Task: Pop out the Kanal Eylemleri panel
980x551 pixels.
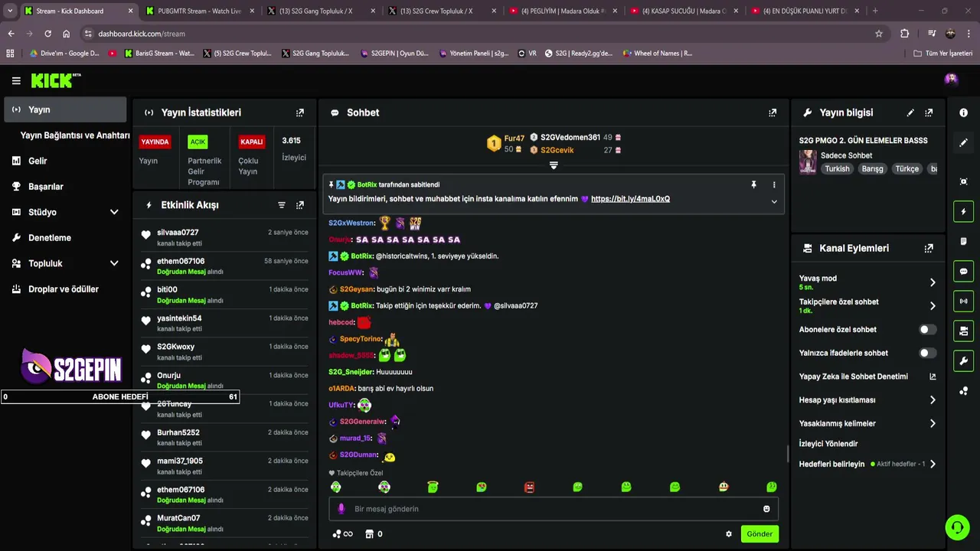Action: coord(929,248)
